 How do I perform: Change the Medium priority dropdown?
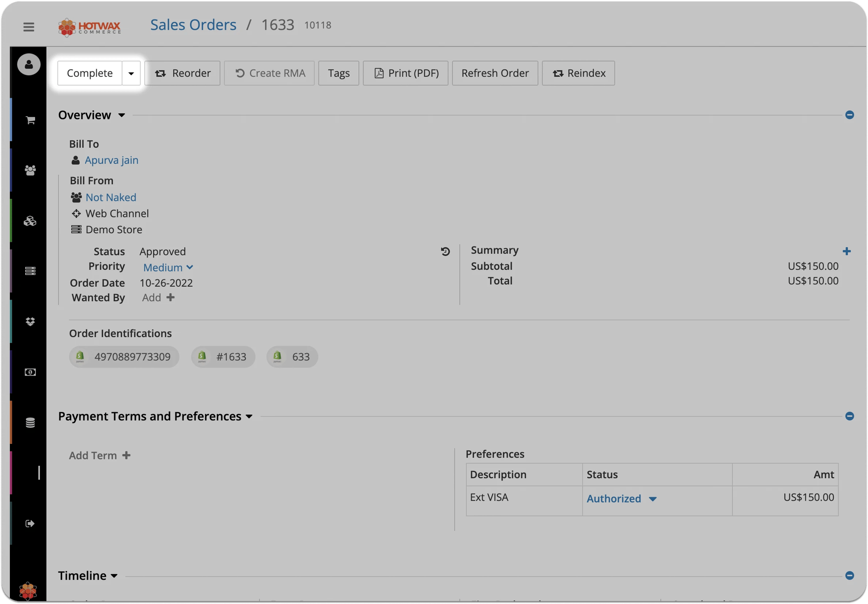(168, 267)
